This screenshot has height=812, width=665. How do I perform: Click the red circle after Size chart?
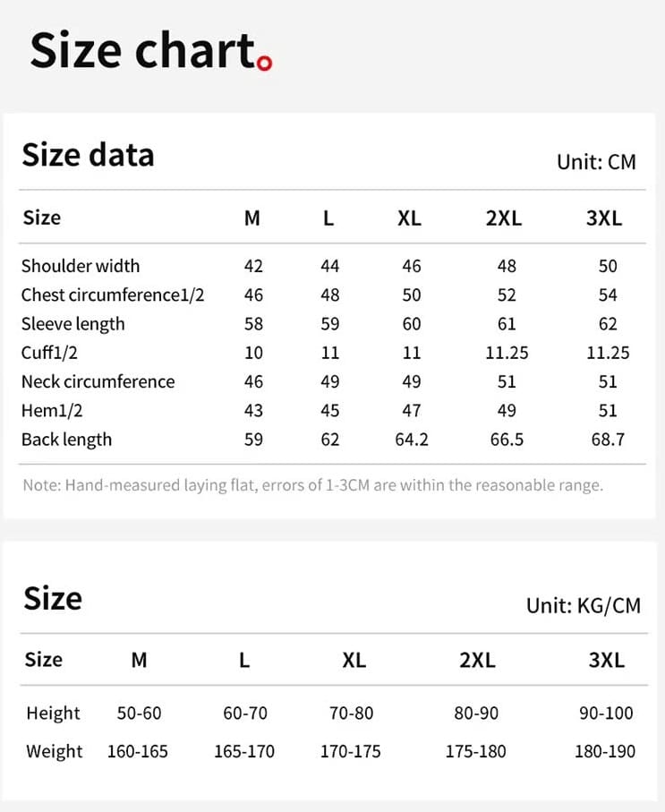click(x=265, y=64)
